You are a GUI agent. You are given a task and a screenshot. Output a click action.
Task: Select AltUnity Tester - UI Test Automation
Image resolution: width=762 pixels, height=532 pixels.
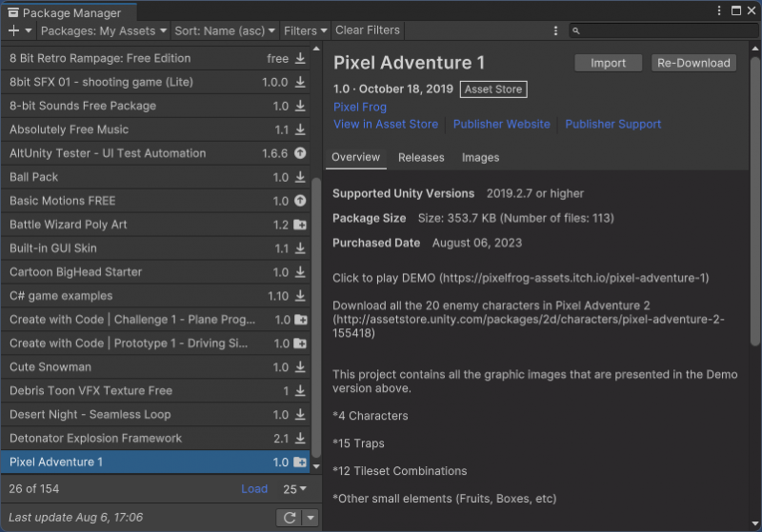click(x=155, y=153)
